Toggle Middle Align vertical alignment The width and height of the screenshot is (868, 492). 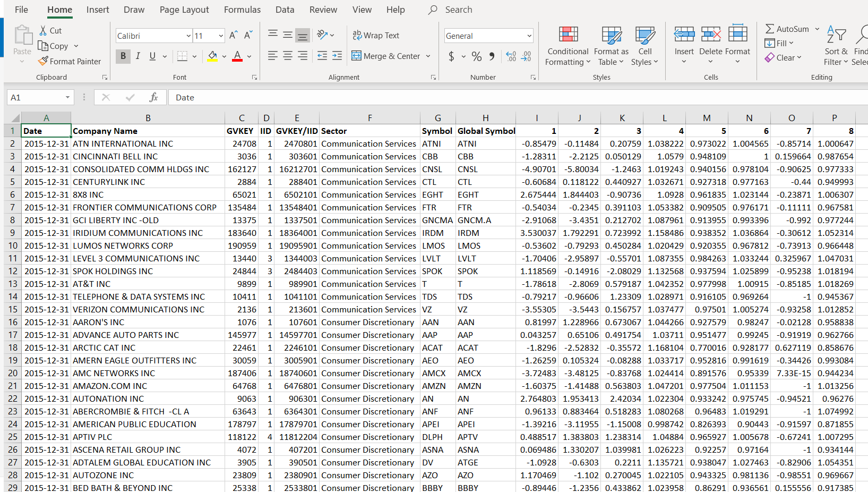[288, 35]
